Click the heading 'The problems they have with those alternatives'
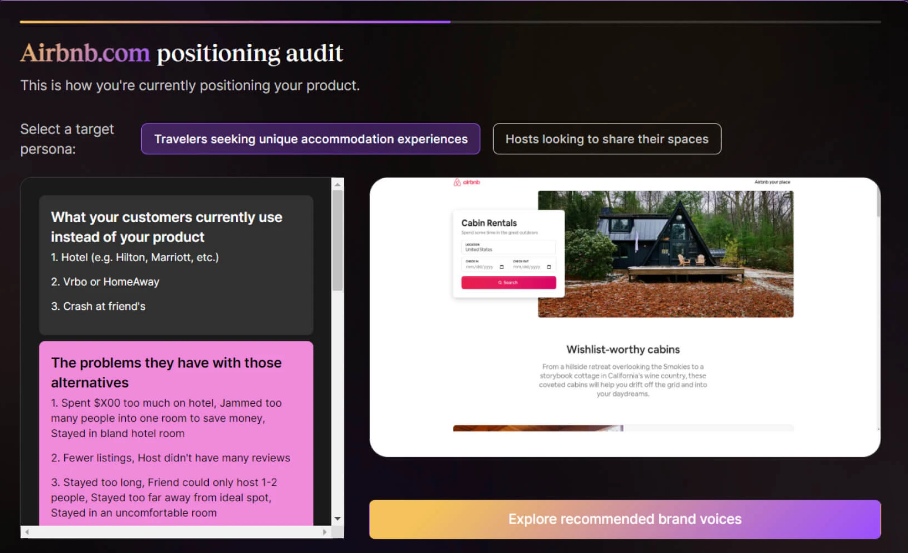The height and width of the screenshot is (553, 908). 166,372
